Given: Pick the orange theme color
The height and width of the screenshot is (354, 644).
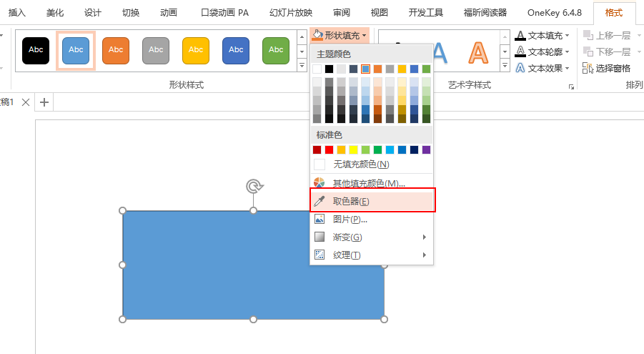Looking at the screenshot, I should click(377, 69).
